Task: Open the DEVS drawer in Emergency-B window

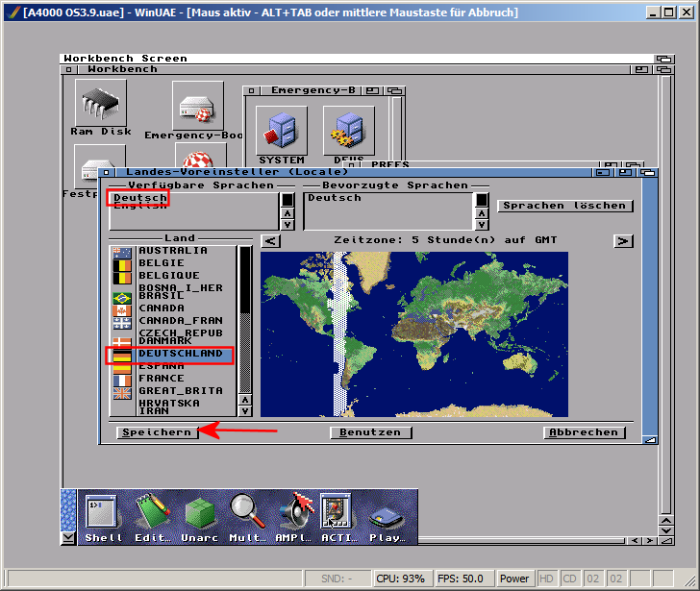Action: (x=349, y=131)
